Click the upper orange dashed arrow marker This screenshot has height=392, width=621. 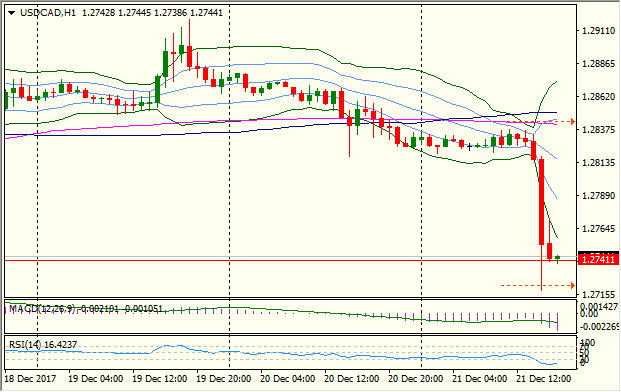572,122
